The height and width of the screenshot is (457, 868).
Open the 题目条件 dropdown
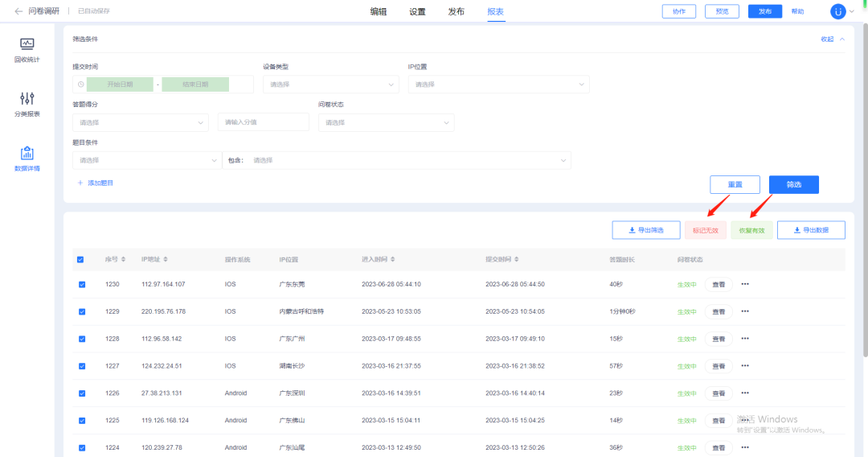pyautogui.click(x=146, y=161)
